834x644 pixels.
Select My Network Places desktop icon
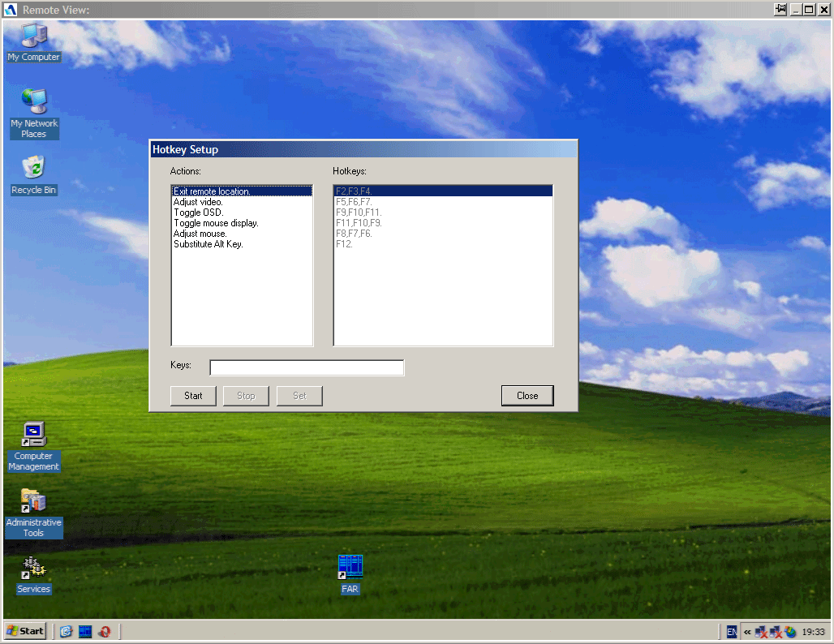point(34,114)
